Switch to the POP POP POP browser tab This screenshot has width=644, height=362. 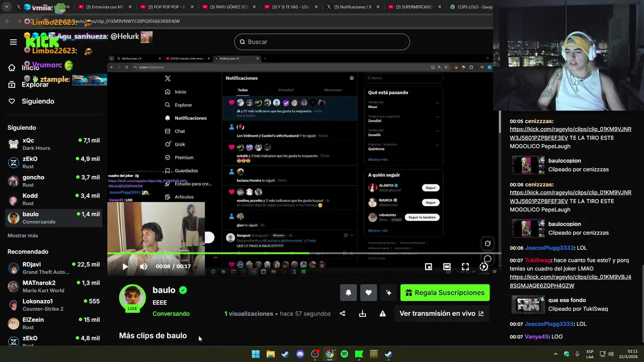(x=166, y=7)
